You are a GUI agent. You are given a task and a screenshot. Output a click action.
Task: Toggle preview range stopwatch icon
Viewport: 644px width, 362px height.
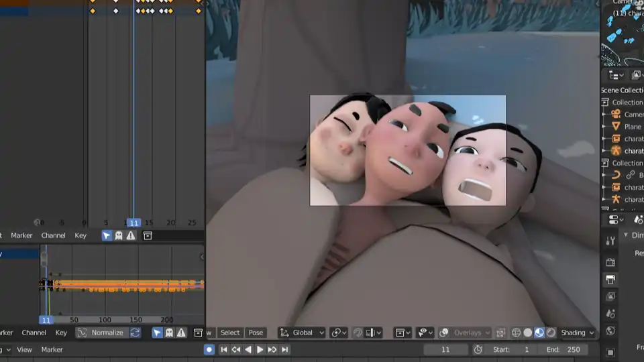click(478, 350)
